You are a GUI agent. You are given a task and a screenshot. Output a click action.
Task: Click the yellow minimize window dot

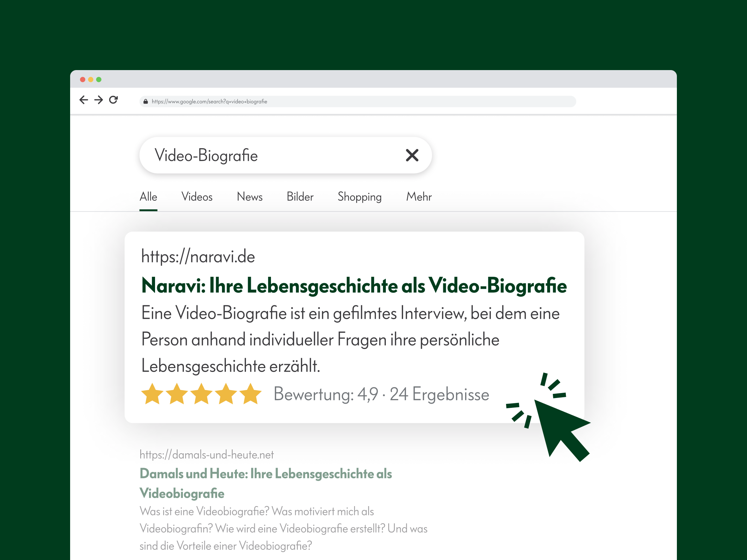click(x=91, y=80)
